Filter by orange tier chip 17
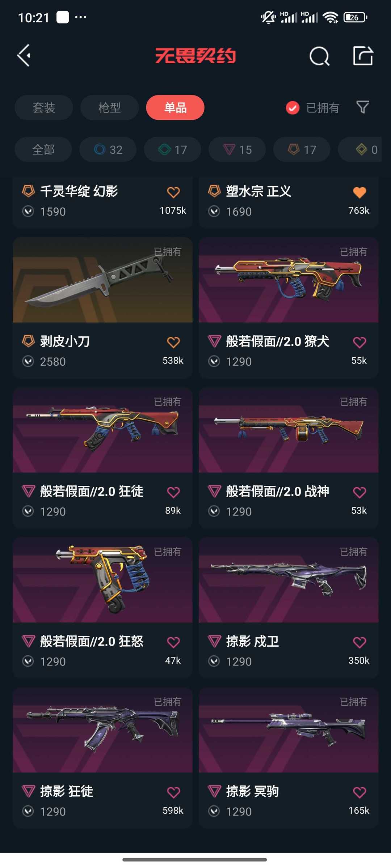The width and height of the screenshot is (391, 868). pos(302,149)
